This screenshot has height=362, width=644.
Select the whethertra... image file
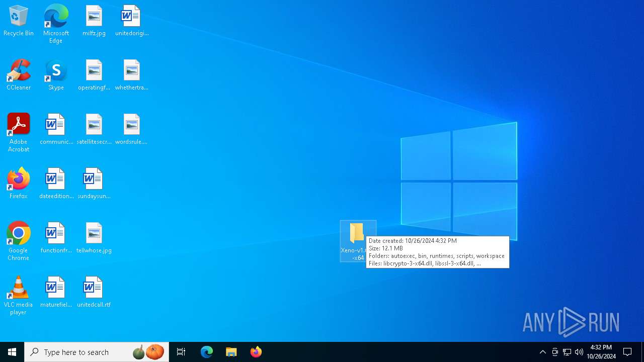(x=132, y=75)
